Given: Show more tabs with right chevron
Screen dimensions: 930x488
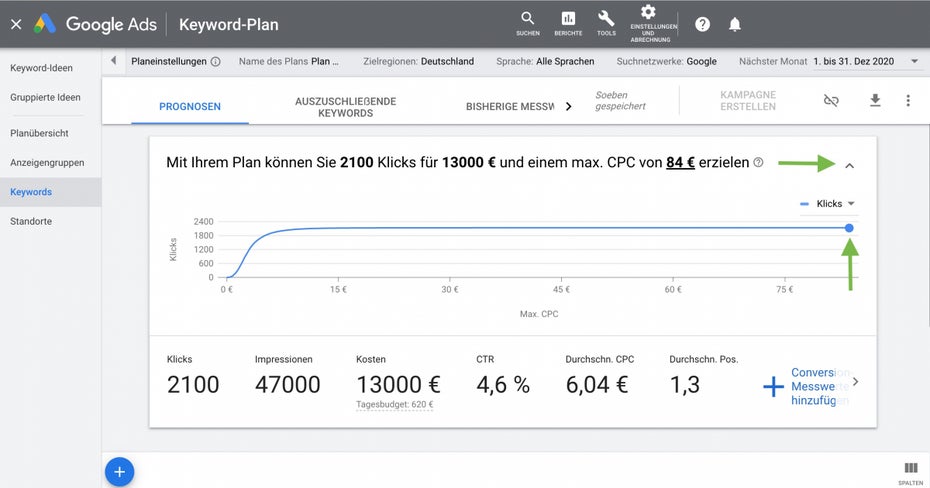Looking at the screenshot, I should pyautogui.click(x=568, y=107).
